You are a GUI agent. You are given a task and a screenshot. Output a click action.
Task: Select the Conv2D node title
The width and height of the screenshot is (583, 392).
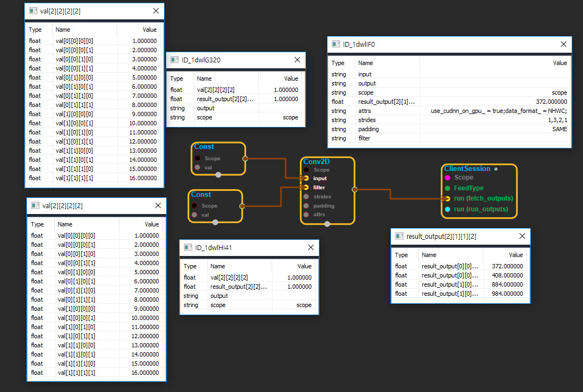pos(316,161)
